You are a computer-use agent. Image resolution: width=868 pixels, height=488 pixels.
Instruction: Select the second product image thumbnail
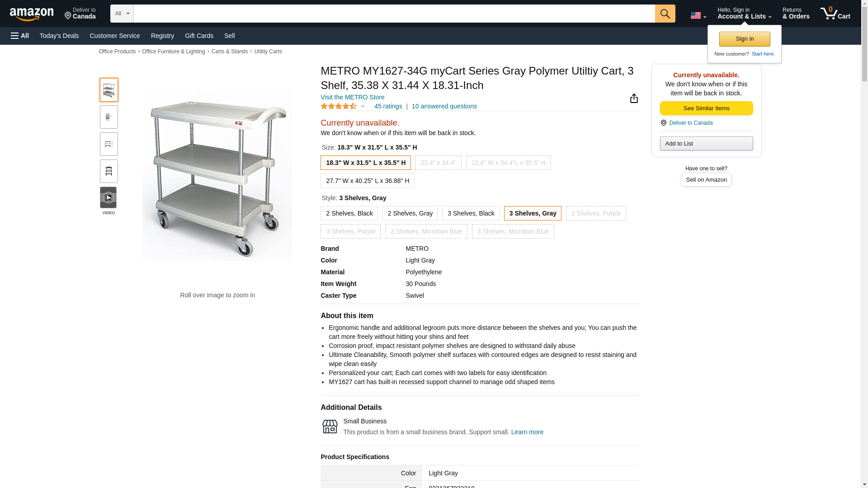coord(109,117)
